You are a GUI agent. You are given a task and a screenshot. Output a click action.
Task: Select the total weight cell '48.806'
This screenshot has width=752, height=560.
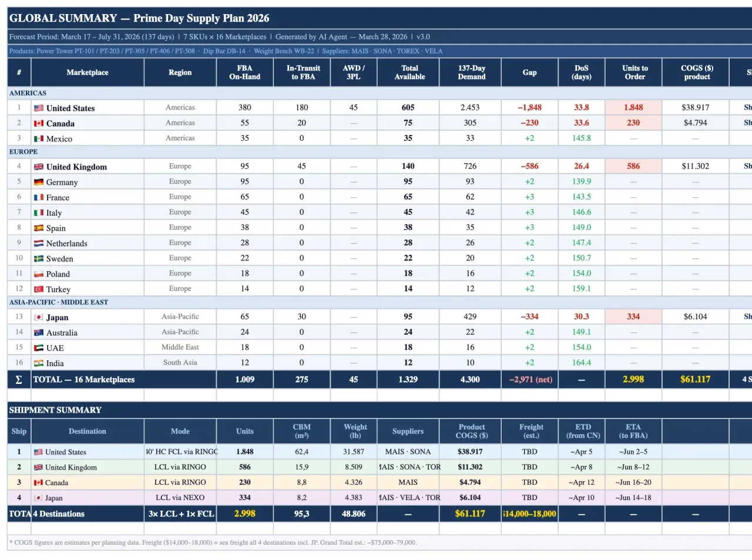coord(354,514)
